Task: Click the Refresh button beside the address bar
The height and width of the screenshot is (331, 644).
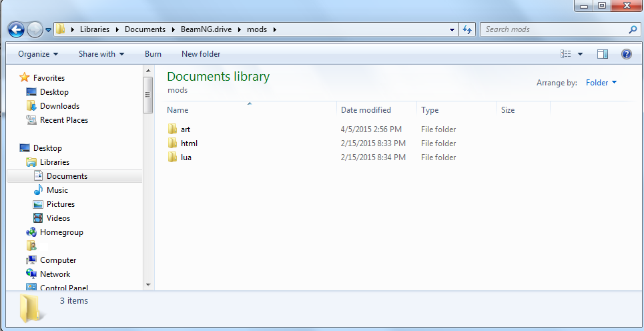Action: point(467,29)
